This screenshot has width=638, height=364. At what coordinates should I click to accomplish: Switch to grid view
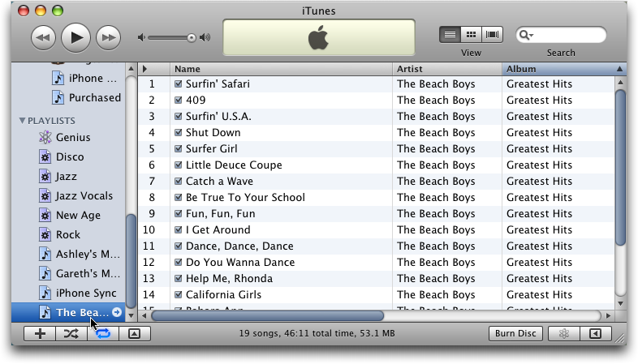click(x=471, y=35)
